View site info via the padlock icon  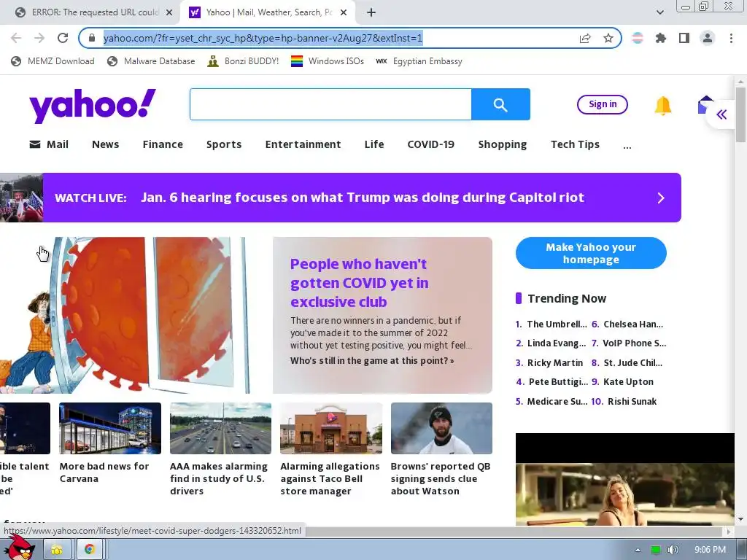pos(92,38)
